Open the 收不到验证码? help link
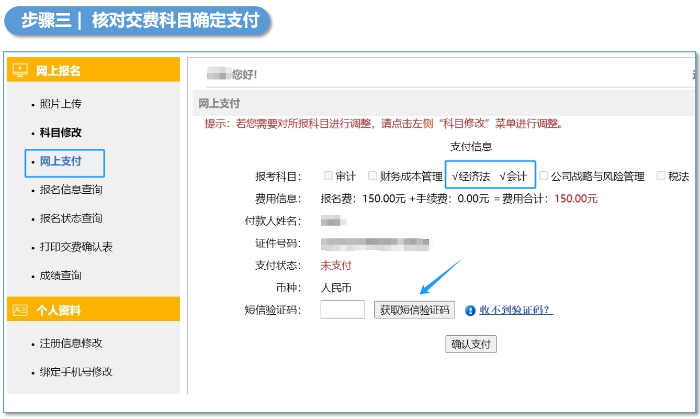This screenshot has width=700, height=419. pyautogui.click(x=516, y=310)
